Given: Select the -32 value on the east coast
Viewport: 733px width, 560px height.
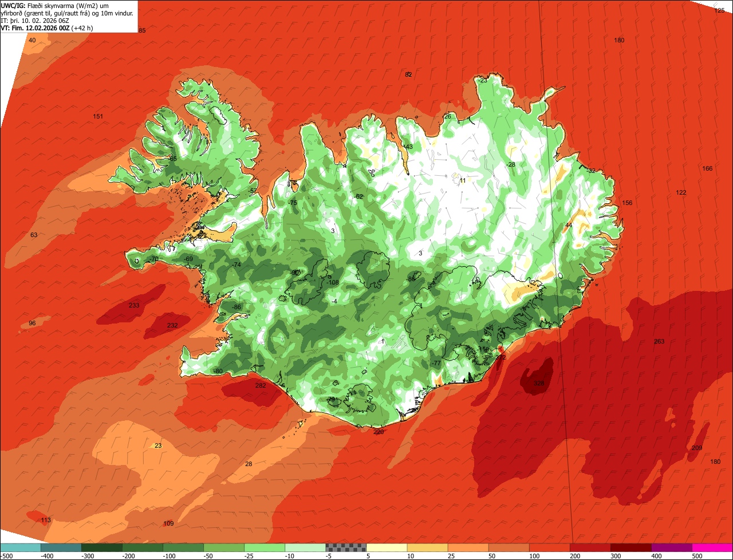Looking at the screenshot, I should [x=591, y=171].
